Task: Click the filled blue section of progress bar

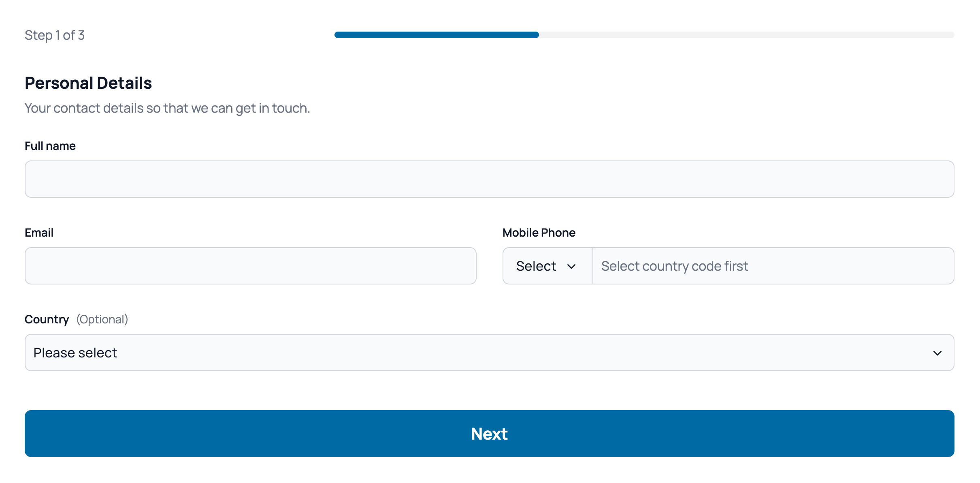Action: click(x=436, y=35)
